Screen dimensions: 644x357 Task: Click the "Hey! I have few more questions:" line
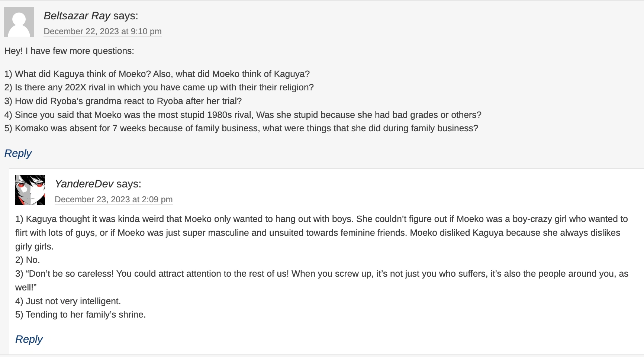pyautogui.click(x=69, y=51)
